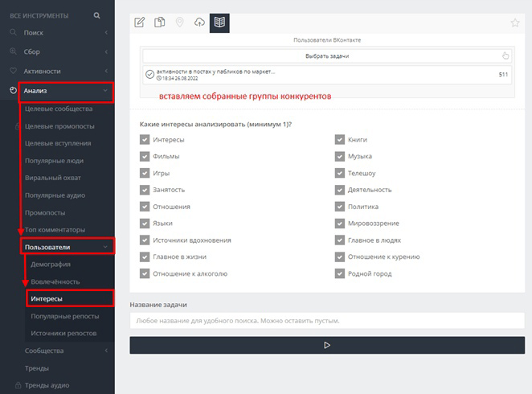Toggle the Игры checkbox
Screen dimensions: 532x394
tap(145, 173)
